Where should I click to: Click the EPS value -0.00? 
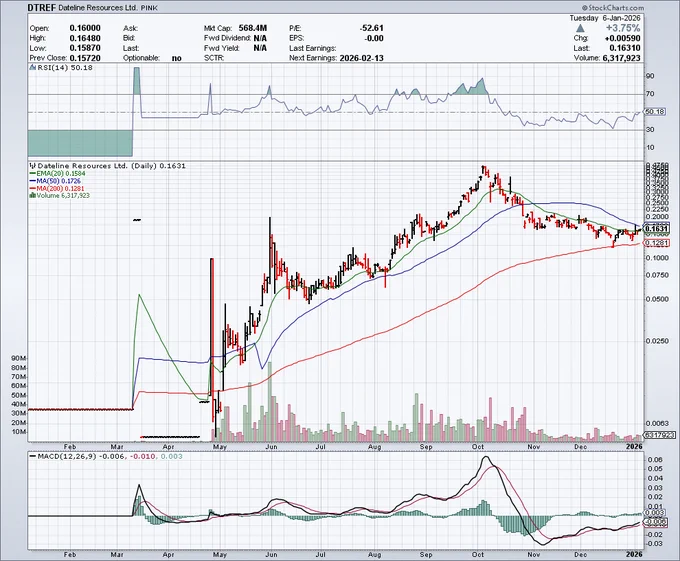pyautogui.click(x=373, y=38)
